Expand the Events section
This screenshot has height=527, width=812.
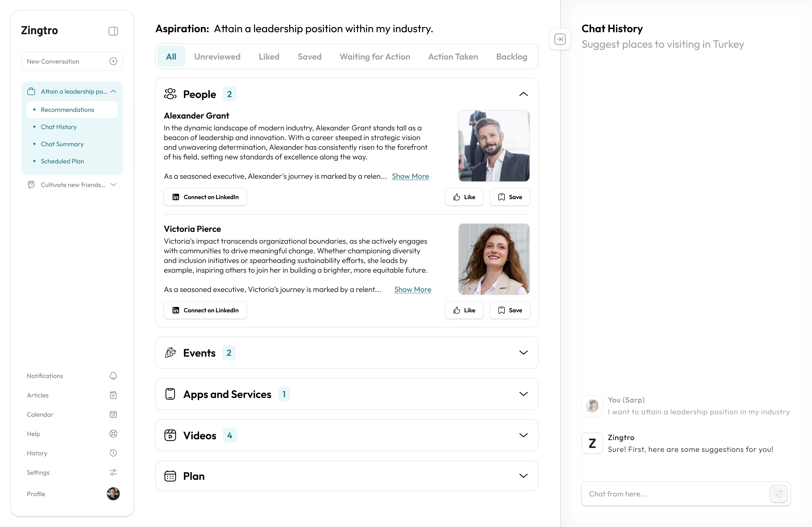tap(523, 353)
